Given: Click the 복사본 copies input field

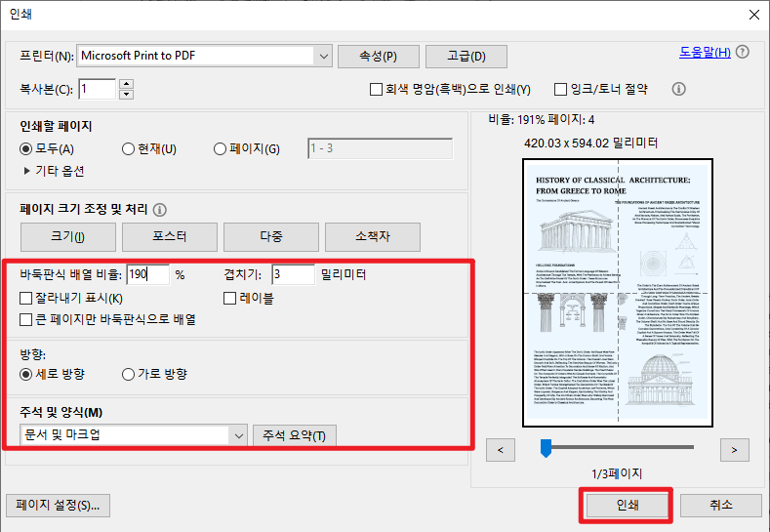Looking at the screenshot, I should click(98, 89).
